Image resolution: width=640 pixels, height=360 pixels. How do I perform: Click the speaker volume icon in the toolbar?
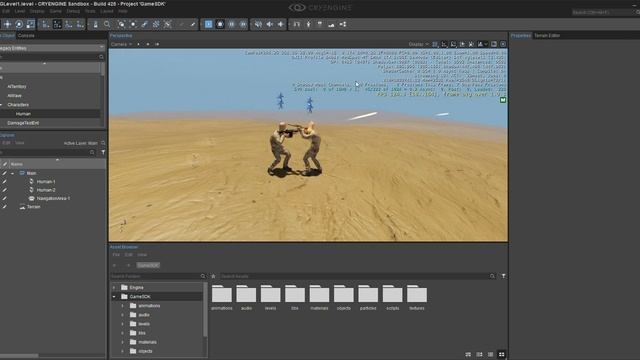(269, 24)
